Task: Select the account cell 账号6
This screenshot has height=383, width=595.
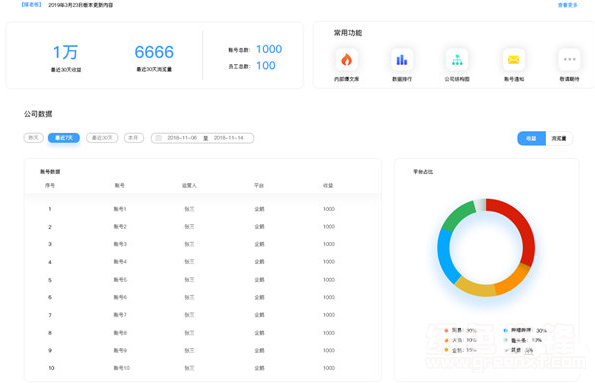Action: 120,297
